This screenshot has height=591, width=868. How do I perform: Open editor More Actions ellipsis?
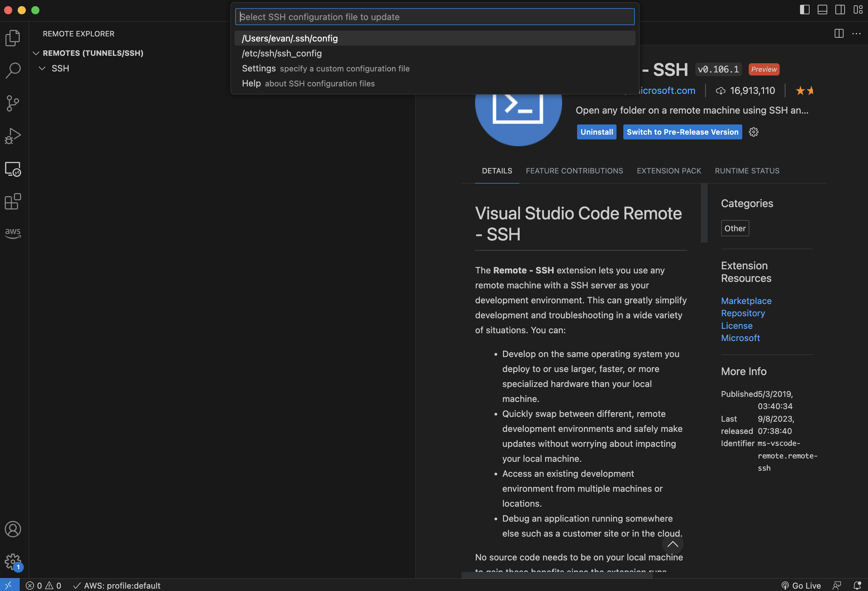coord(856,34)
